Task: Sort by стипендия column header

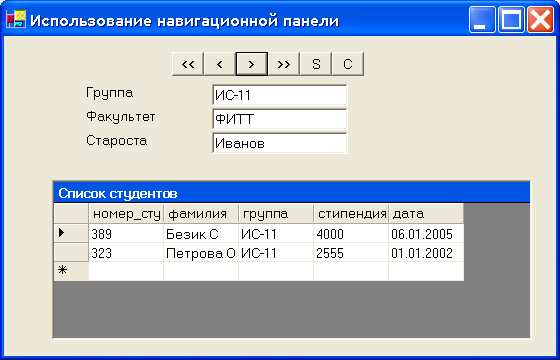Action: pyautogui.click(x=351, y=214)
